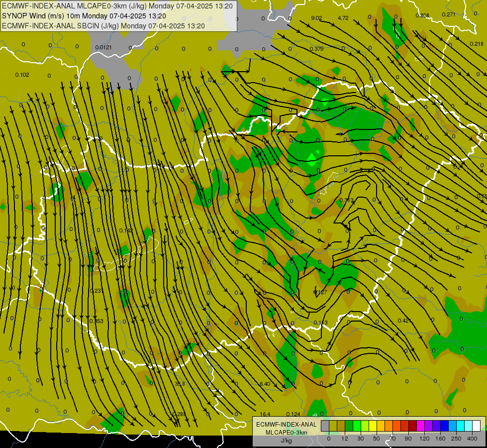Image resolution: width=487 pixels, height=448 pixels.
Task: Click legend tick label '120'
Action: [425, 439]
